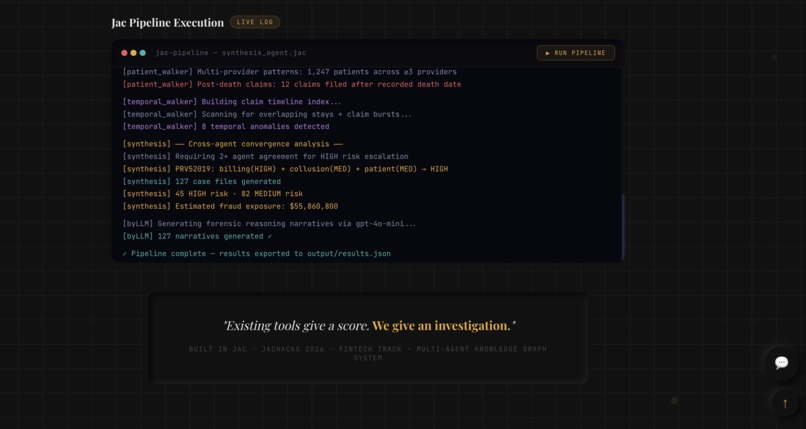Click the Run Pipeline button
Viewport: 806px width, 429px height.
pos(576,53)
